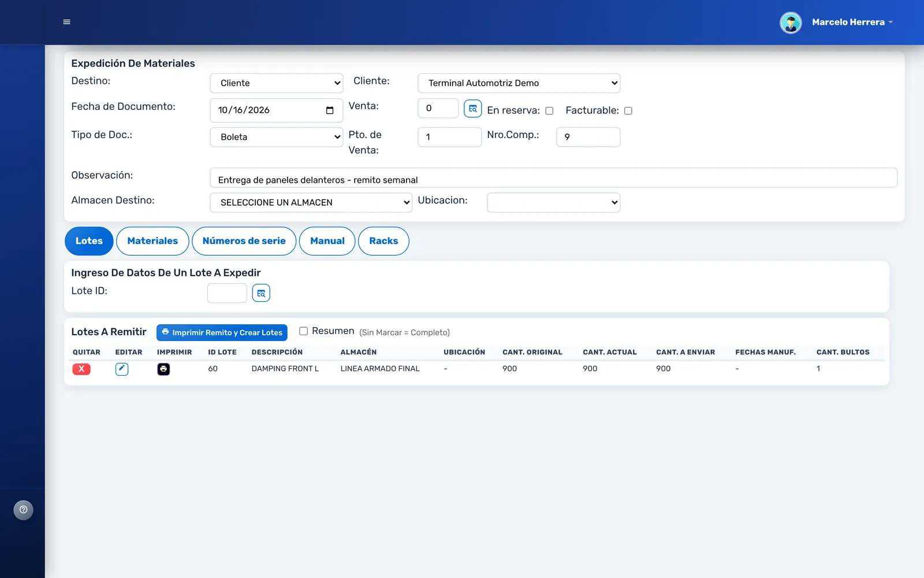Toggle the En reserva checkbox
The width and height of the screenshot is (924, 578).
(549, 111)
